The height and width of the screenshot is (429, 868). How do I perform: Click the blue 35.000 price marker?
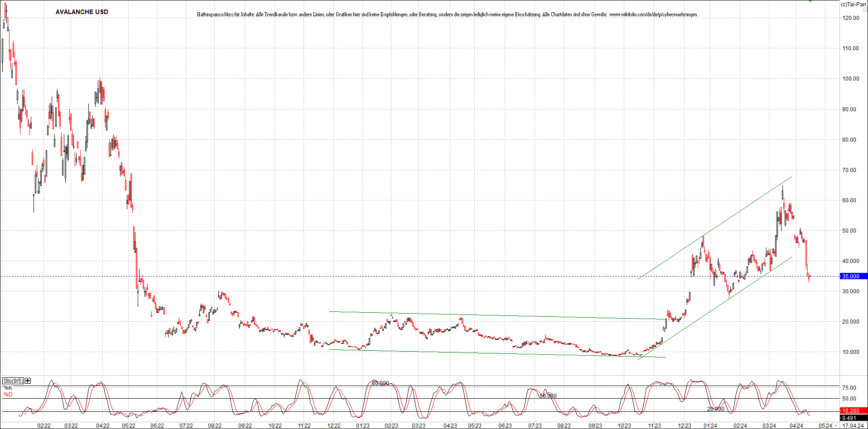tap(854, 276)
